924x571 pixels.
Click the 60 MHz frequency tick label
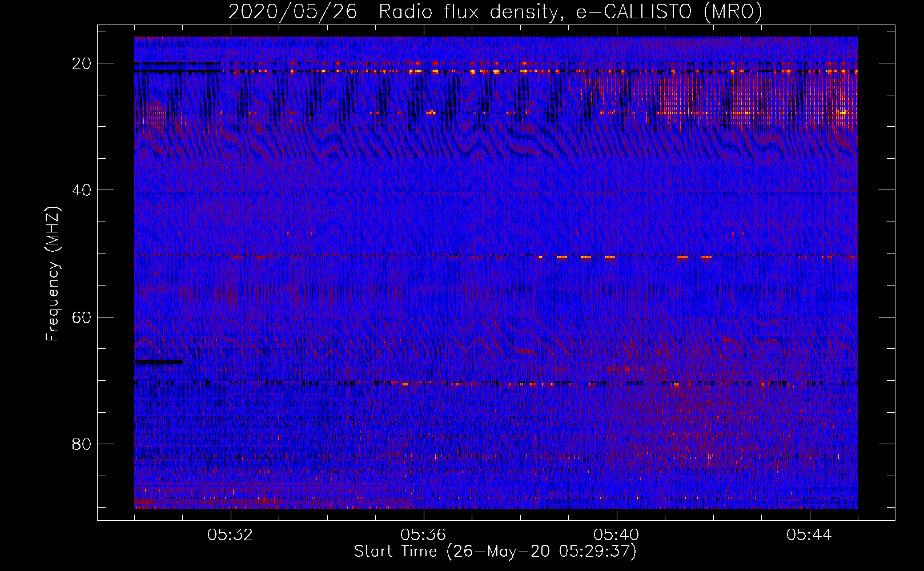(82, 317)
